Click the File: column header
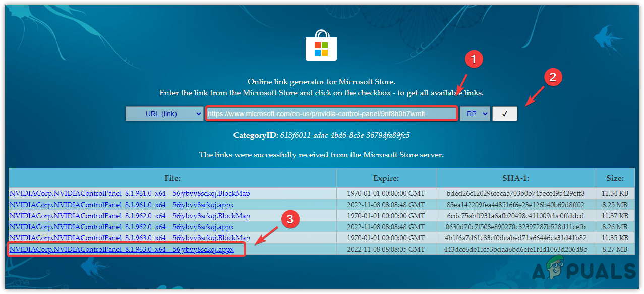This screenshot has height=294, width=644. (x=172, y=178)
